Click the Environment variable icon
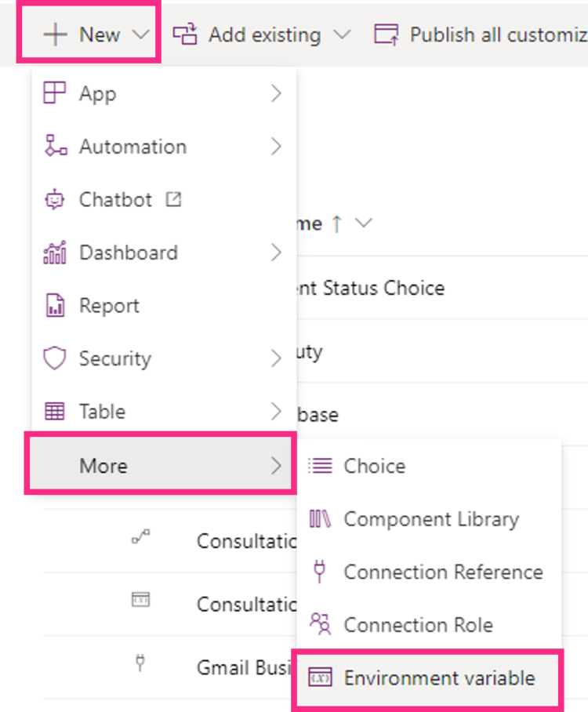This screenshot has height=712, width=588. pos(320,678)
